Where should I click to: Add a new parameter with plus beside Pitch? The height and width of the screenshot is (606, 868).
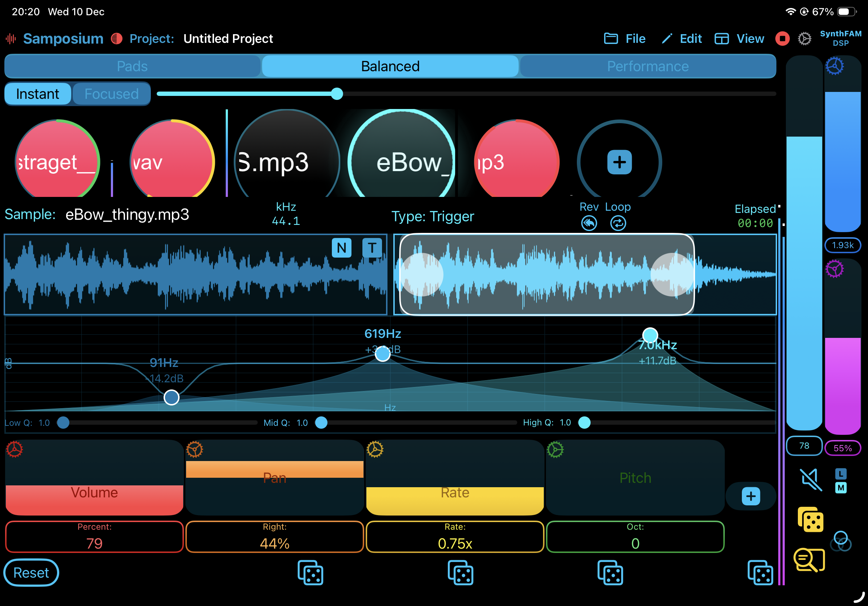click(x=751, y=496)
